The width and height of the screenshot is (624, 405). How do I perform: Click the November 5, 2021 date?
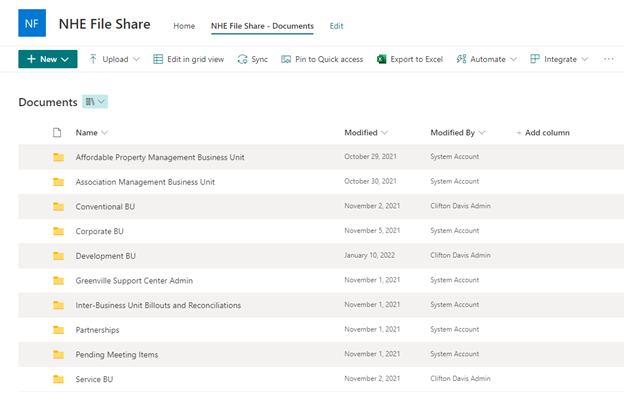pos(372,230)
